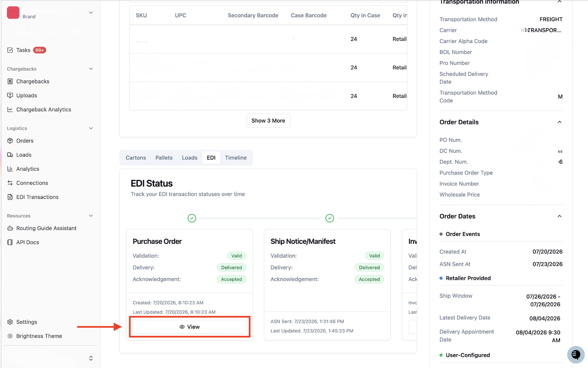Click the Case Barcode column header

point(309,15)
